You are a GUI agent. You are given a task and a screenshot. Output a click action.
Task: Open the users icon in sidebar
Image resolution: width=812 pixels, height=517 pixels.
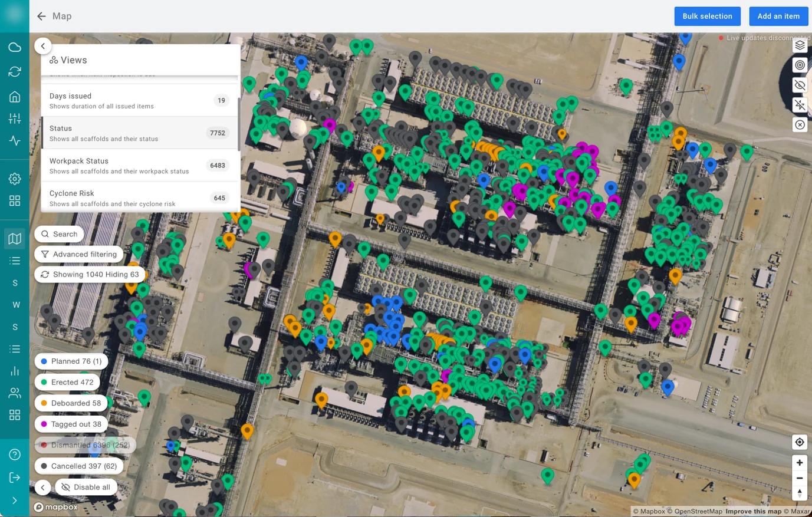pyautogui.click(x=15, y=393)
